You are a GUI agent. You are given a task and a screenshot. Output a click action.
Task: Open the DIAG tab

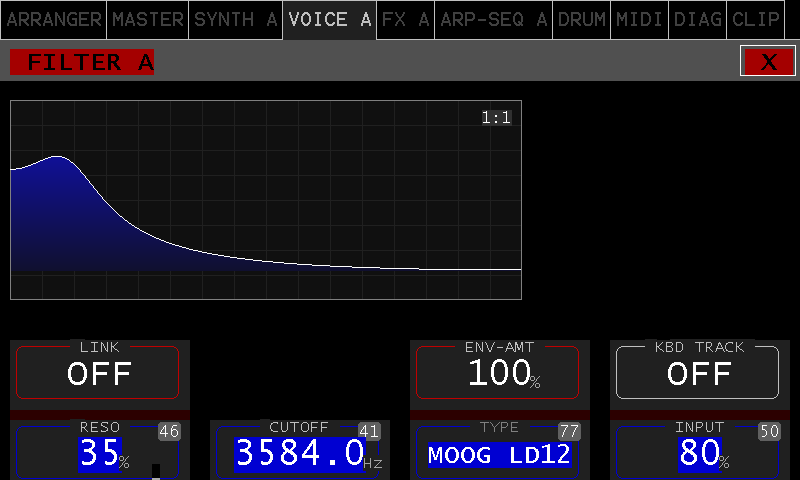tap(697, 20)
